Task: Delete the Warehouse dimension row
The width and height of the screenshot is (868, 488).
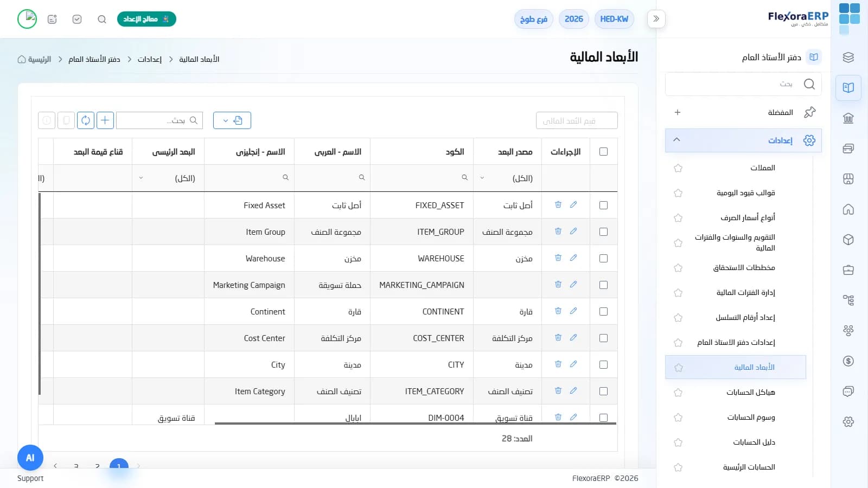Action: [558, 258]
